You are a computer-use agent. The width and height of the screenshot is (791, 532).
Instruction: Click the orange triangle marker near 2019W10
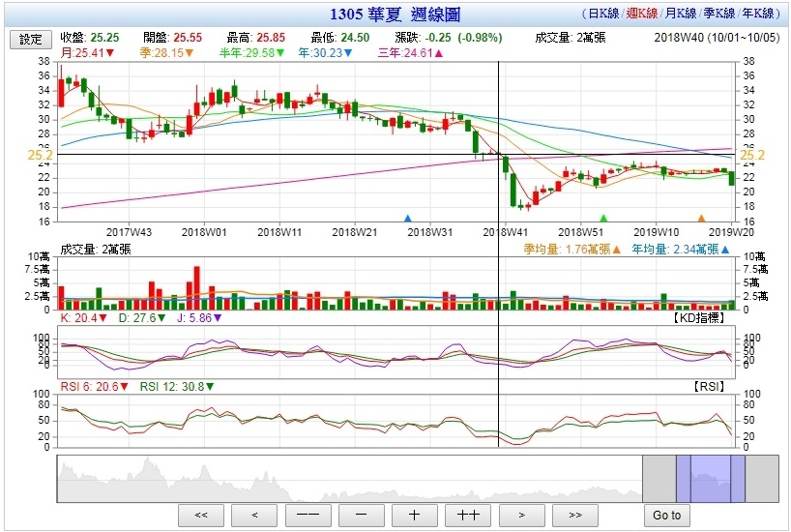click(x=701, y=219)
